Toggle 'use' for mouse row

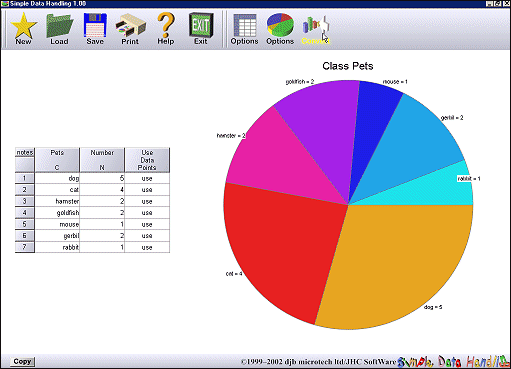(147, 224)
